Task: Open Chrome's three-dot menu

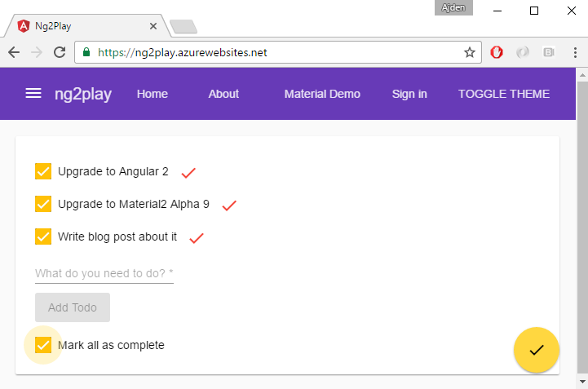Action: [x=575, y=52]
